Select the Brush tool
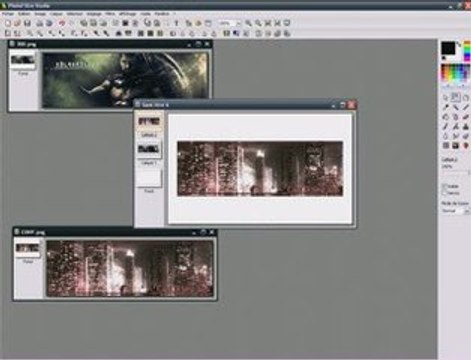Screen dimensions: 471x360 (x=446, y=127)
